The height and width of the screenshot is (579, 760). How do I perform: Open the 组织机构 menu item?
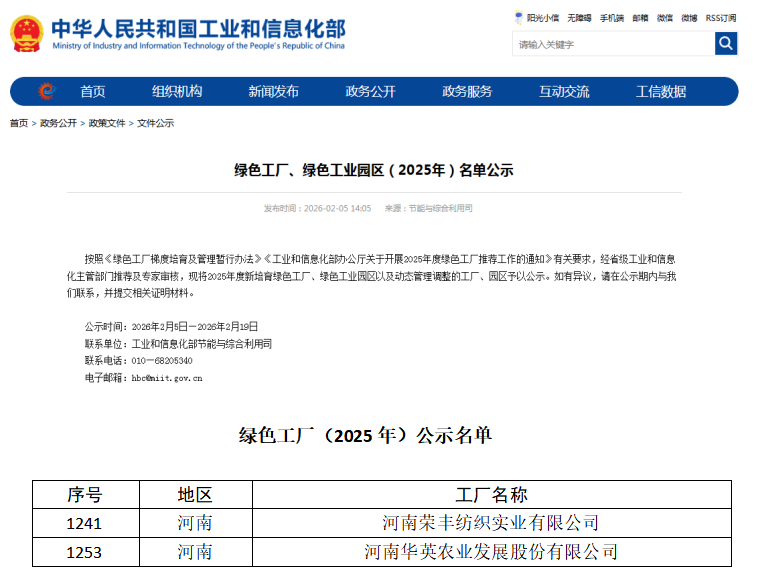coord(177,91)
